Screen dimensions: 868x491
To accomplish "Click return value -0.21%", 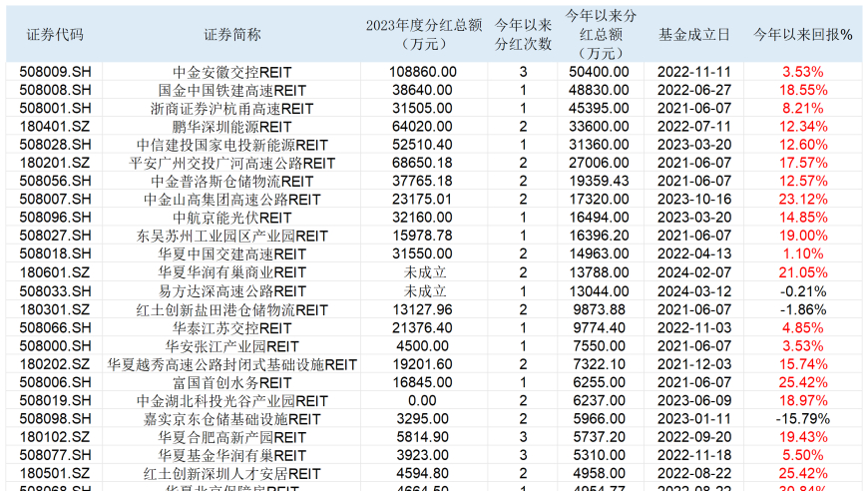I will pos(803,291).
